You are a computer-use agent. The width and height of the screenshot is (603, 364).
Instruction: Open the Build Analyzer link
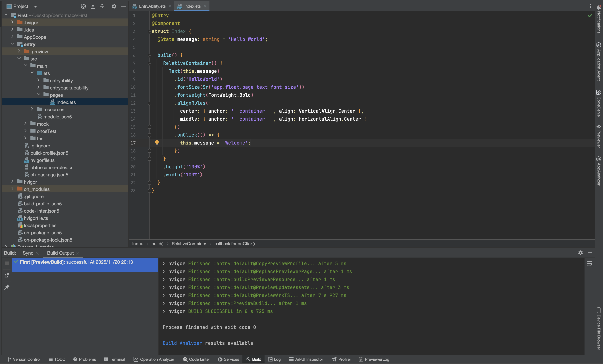point(182,343)
